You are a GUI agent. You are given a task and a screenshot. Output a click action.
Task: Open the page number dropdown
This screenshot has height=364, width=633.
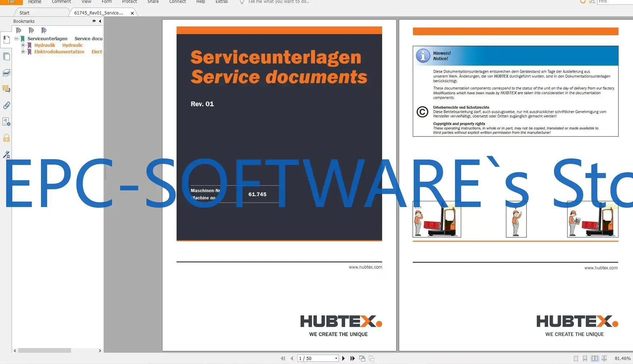coord(336,359)
